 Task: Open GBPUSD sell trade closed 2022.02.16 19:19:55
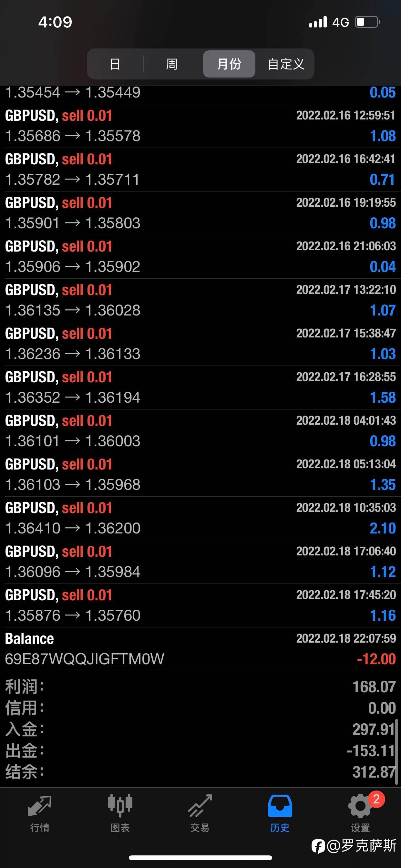click(200, 213)
